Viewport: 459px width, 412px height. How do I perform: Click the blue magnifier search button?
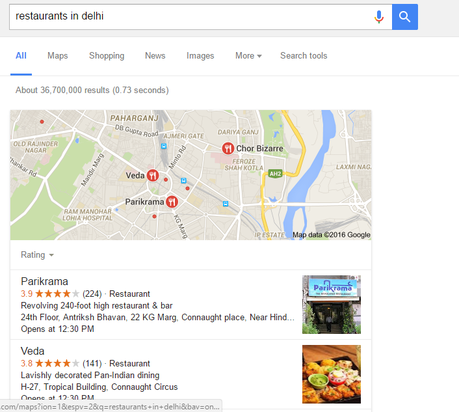click(x=405, y=17)
